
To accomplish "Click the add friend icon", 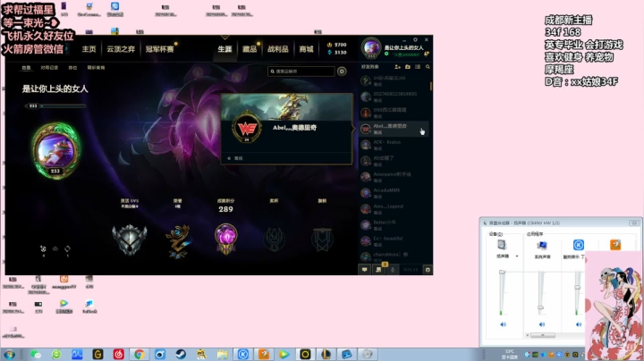I will pos(397,67).
